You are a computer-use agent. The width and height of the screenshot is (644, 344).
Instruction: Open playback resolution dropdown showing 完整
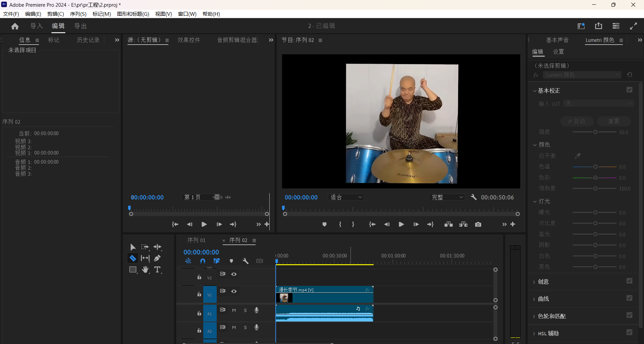447,197
